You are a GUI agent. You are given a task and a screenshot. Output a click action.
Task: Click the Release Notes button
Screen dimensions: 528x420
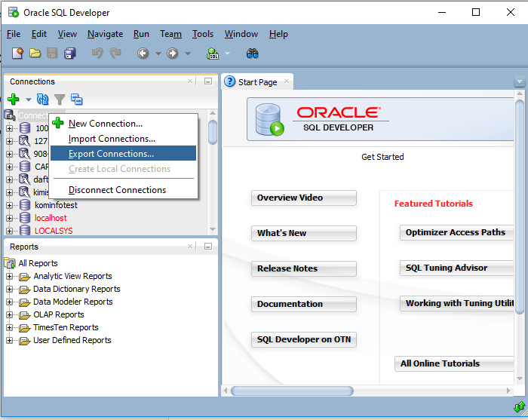coord(304,268)
